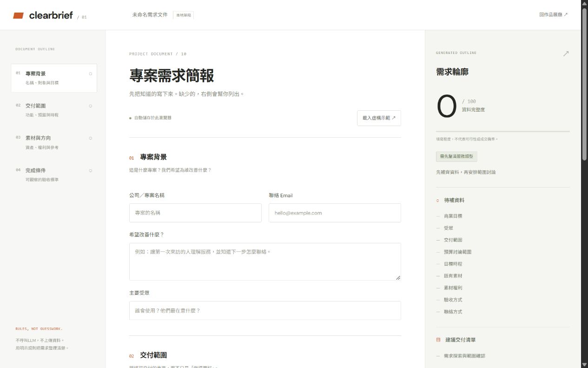Go to 素材與方向 in document outline

[x=54, y=142]
